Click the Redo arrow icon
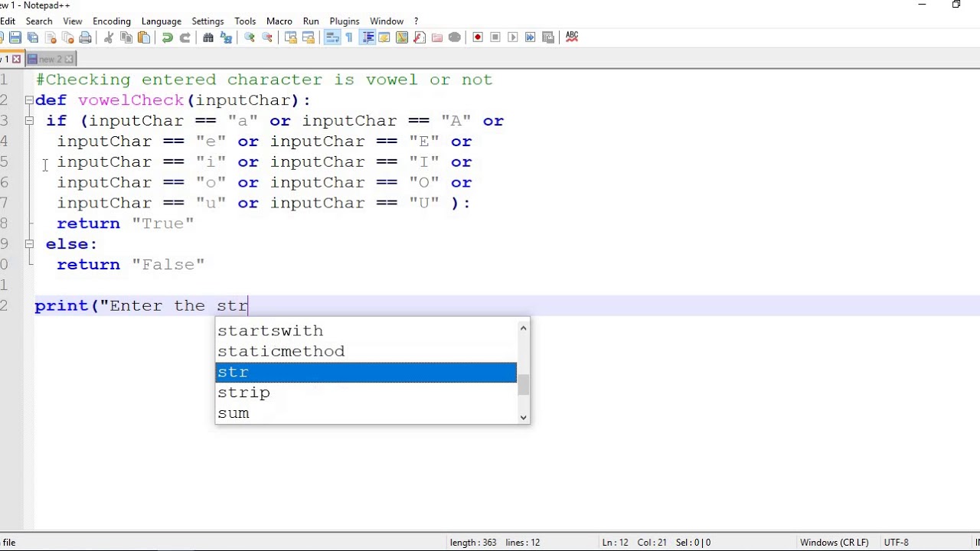Viewport: 980px width, 551px height. [185, 37]
